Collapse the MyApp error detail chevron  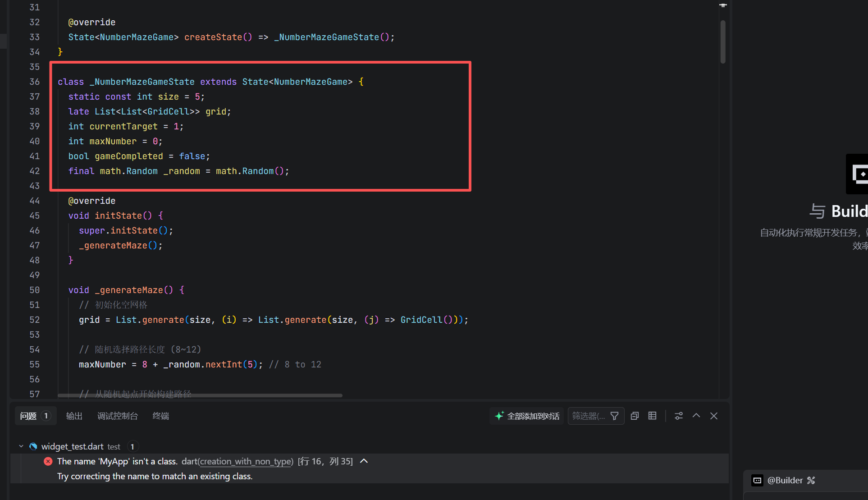pyautogui.click(x=364, y=461)
